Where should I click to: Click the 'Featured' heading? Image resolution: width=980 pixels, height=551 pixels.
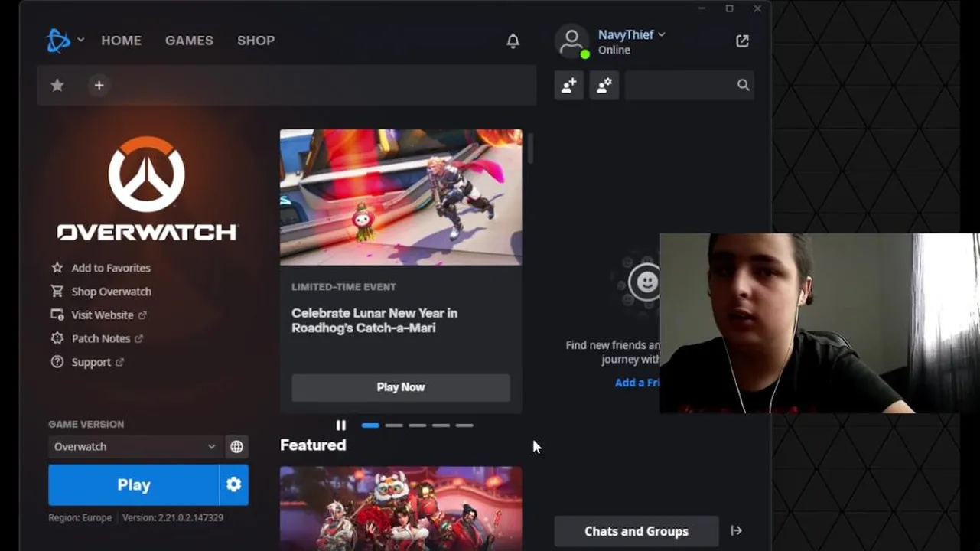point(313,445)
